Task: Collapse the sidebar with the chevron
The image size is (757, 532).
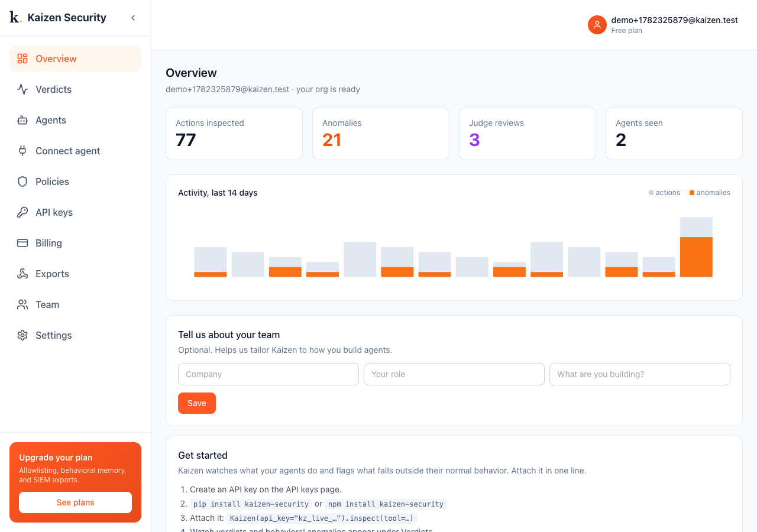Action: 133,18
